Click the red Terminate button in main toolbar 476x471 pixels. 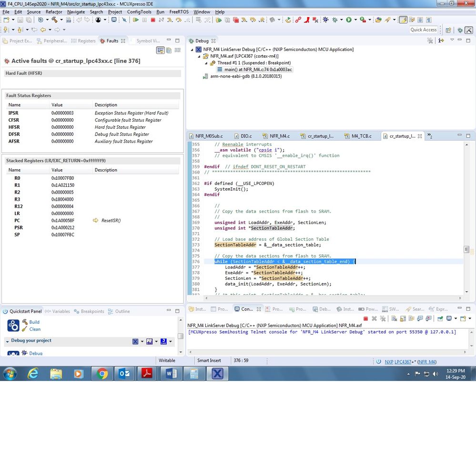(153, 20)
